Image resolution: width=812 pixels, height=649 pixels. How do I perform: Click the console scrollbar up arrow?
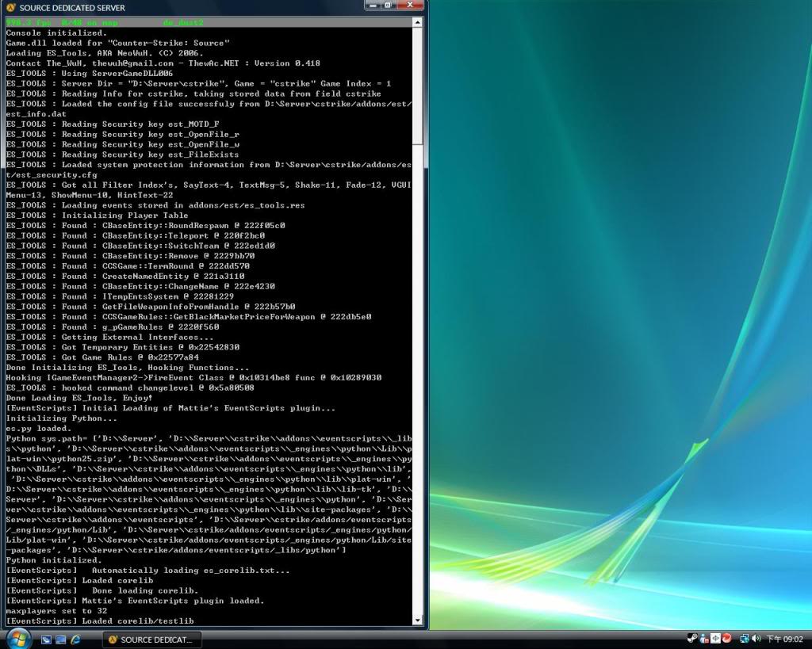pyautogui.click(x=418, y=23)
